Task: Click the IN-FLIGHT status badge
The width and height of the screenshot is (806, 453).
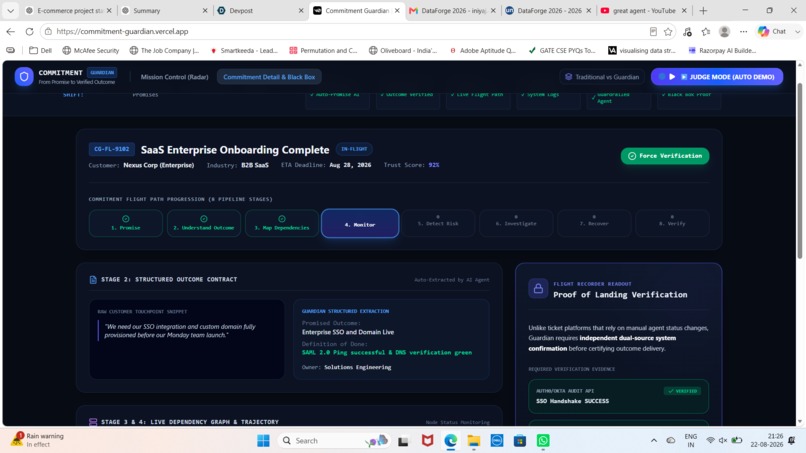Action: point(354,149)
